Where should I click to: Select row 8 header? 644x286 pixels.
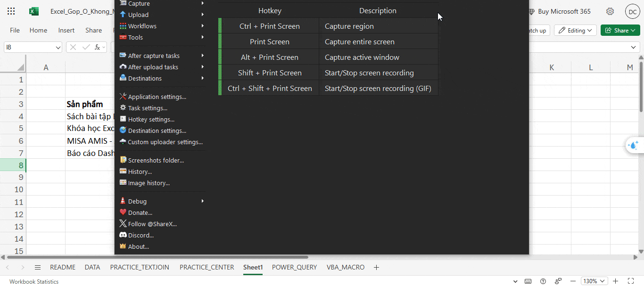click(13, 165)
